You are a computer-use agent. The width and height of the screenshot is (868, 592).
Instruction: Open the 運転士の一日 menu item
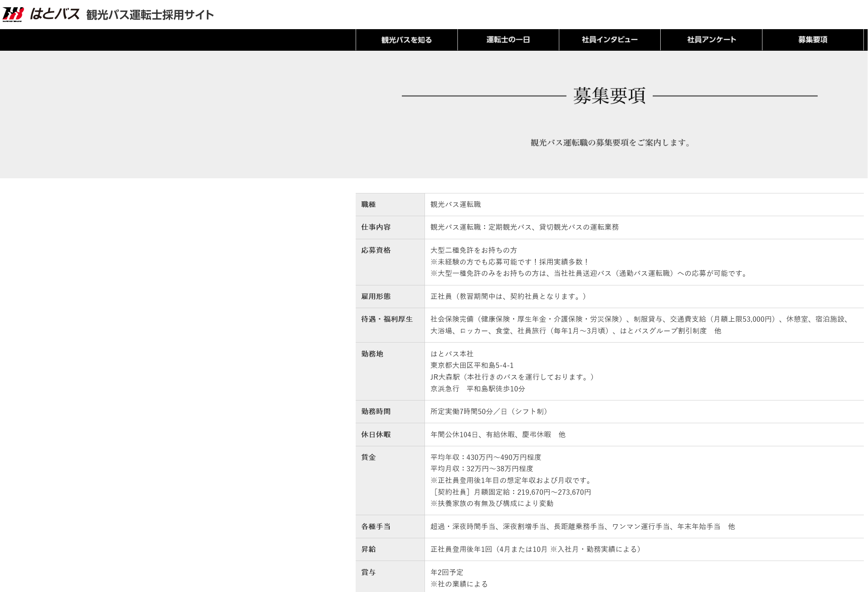508,40
